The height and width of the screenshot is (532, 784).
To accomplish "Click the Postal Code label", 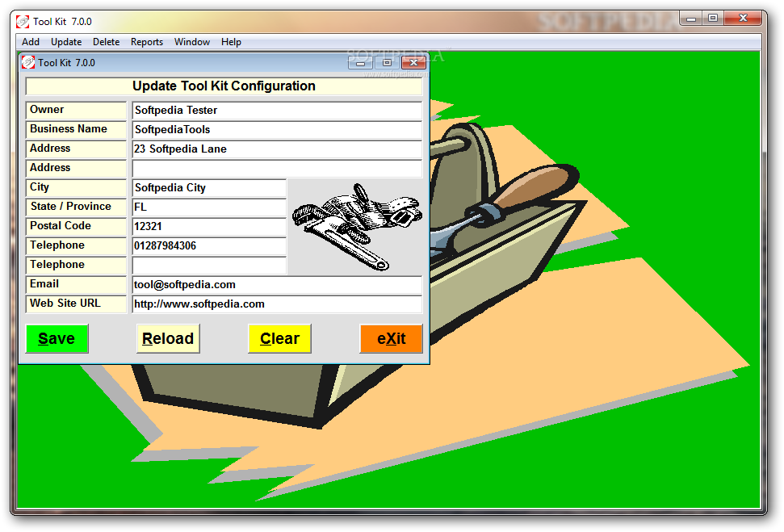I will 76,227.
